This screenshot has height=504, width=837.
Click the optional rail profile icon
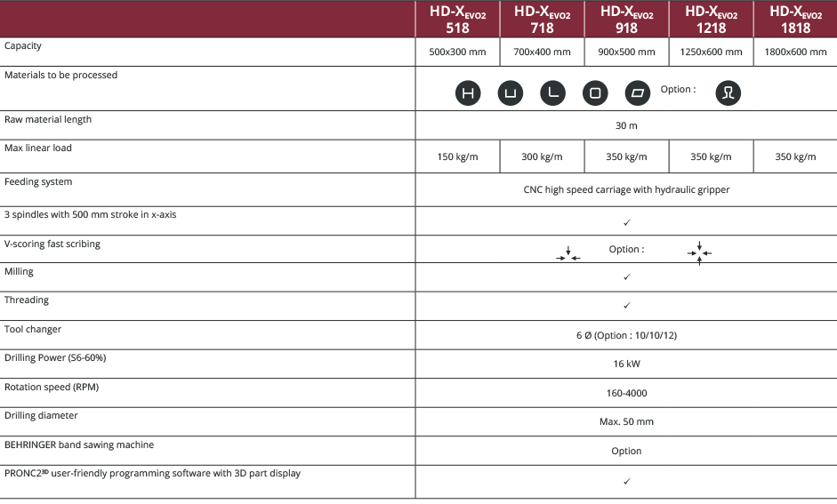[728, 92]
